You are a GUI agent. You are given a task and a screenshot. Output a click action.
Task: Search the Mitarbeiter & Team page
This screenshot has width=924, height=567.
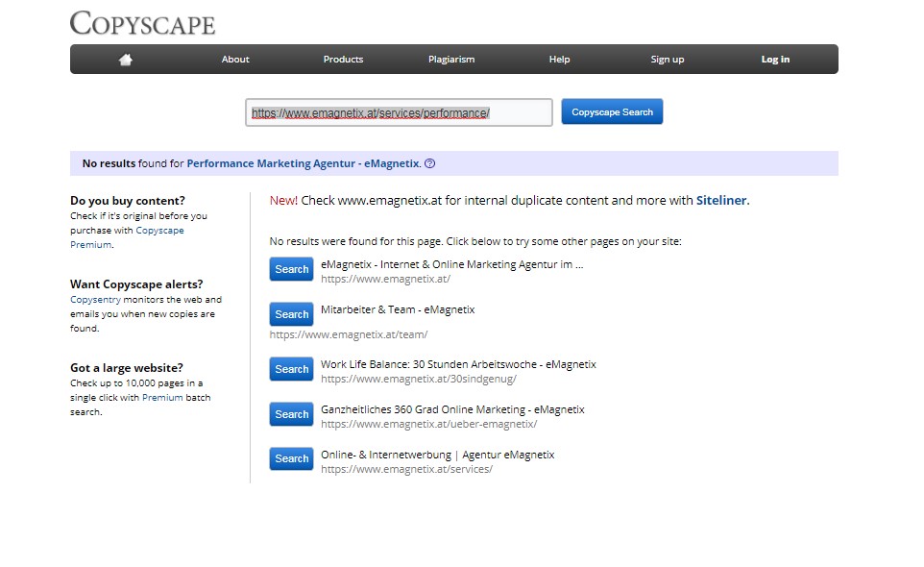[x=292, y=314]
